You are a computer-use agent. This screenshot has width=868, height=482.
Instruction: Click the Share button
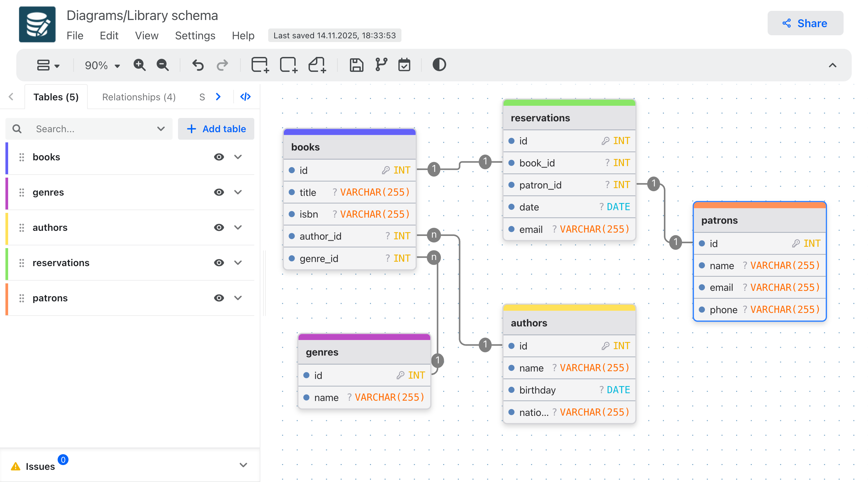point(805,23)
